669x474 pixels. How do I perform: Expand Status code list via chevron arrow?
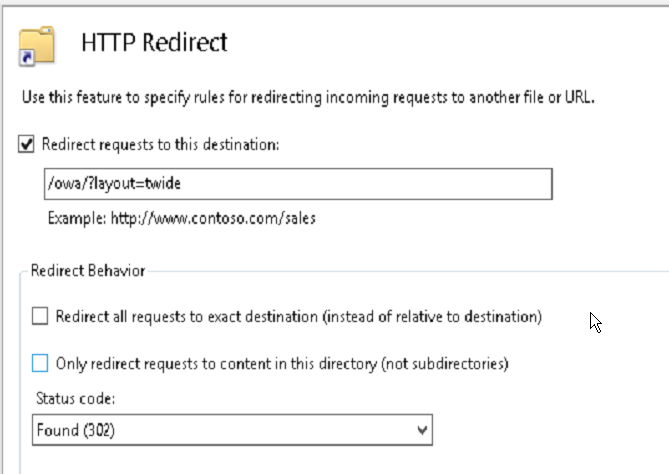pyautogui.click(x=422, y=430)
